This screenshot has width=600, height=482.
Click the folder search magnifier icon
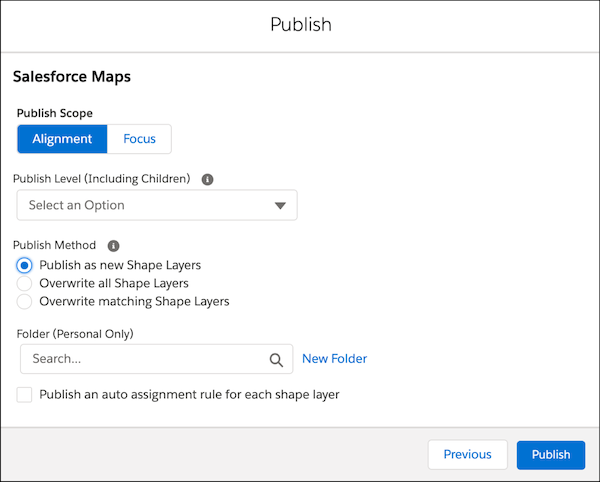click(x=276, y=360)
